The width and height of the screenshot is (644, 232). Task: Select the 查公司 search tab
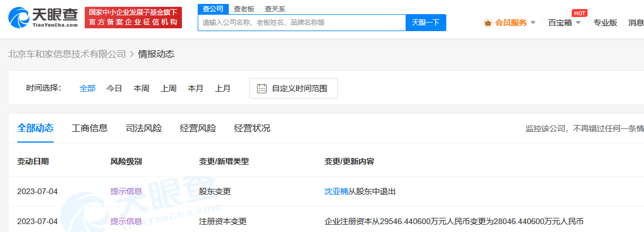(x=213, y=8)
